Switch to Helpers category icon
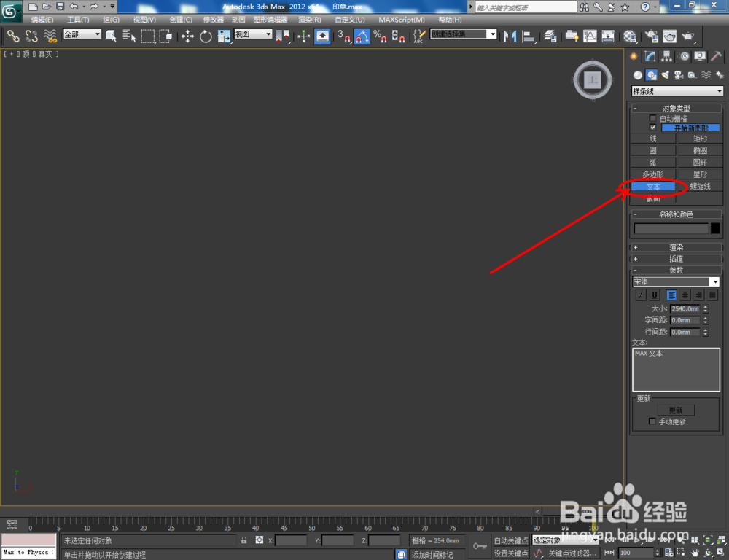 tap(693, 75)
